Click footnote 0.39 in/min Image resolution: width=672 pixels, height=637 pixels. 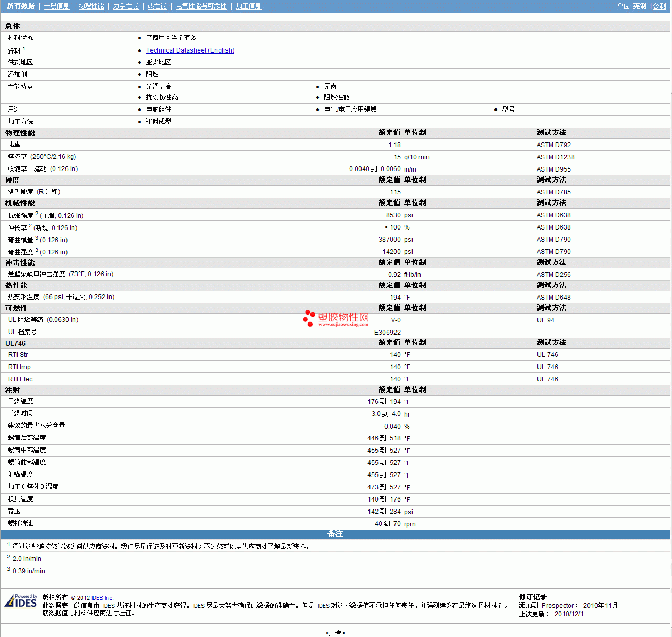pos(29,571)
